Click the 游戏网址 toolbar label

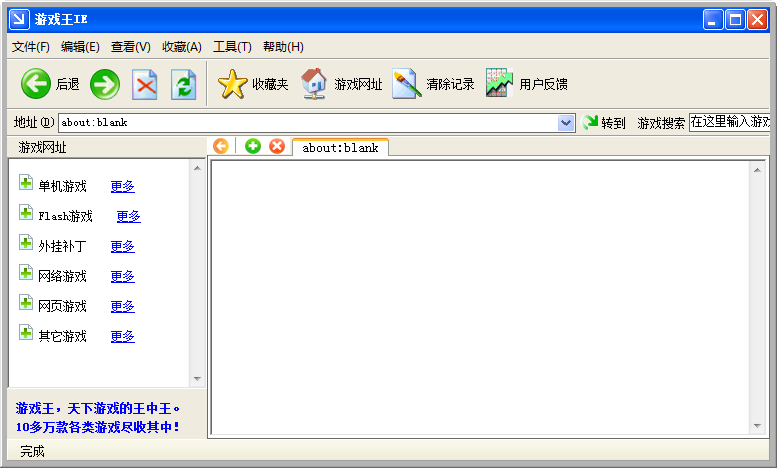(358, 84)
